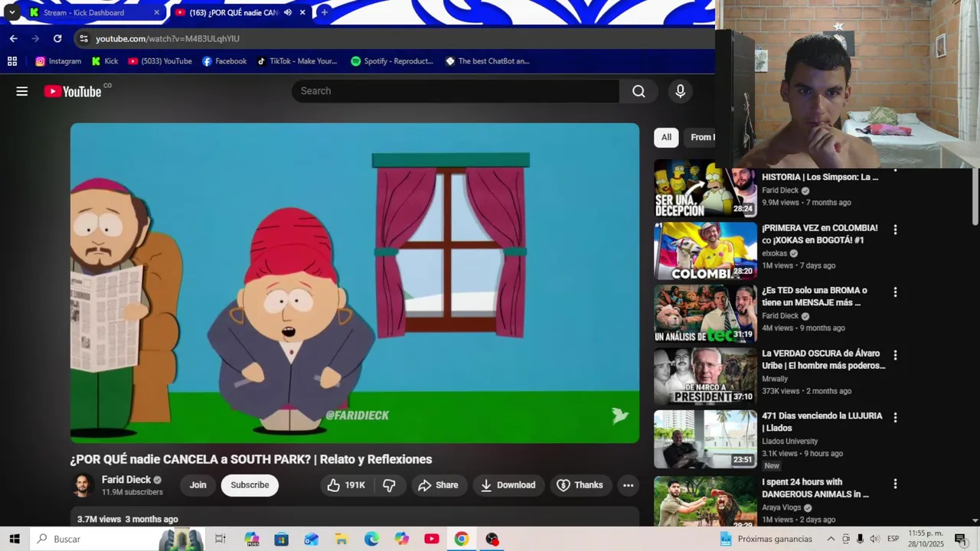Screen dimensions: 980x551
Task: Go back with browser back arrow
Action: tap(13, 38)
